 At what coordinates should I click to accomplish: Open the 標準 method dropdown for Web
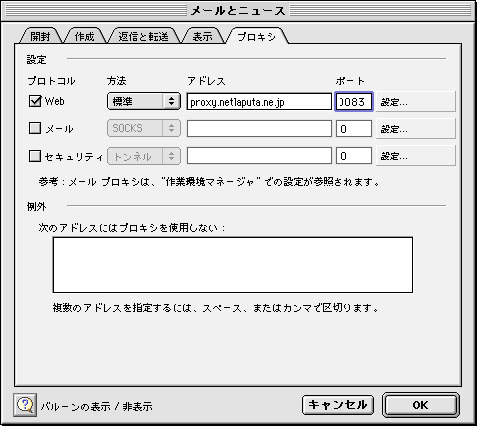click(x=144, y=101)
